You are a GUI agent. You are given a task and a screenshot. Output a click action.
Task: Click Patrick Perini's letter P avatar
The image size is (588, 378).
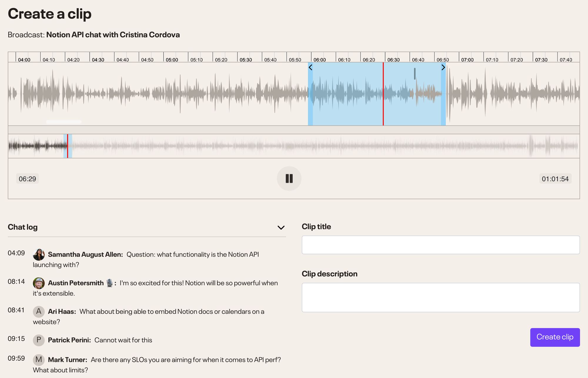click(x=39, y=340)
